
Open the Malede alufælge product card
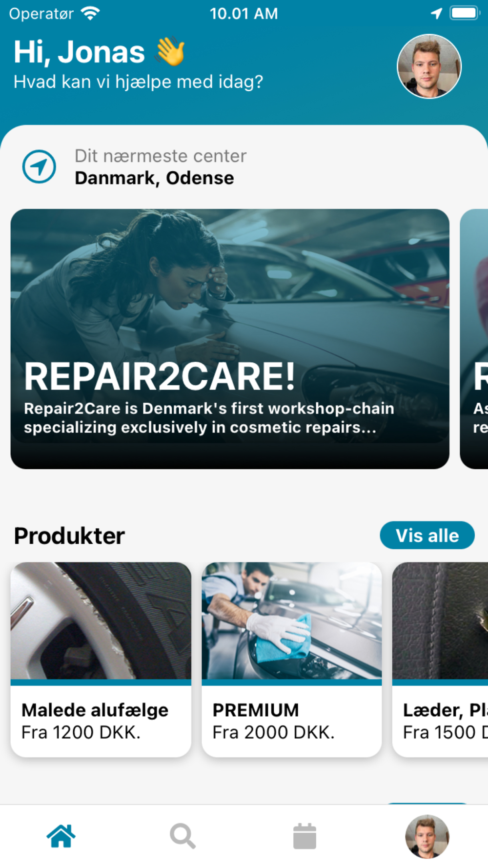pos(101,660)
